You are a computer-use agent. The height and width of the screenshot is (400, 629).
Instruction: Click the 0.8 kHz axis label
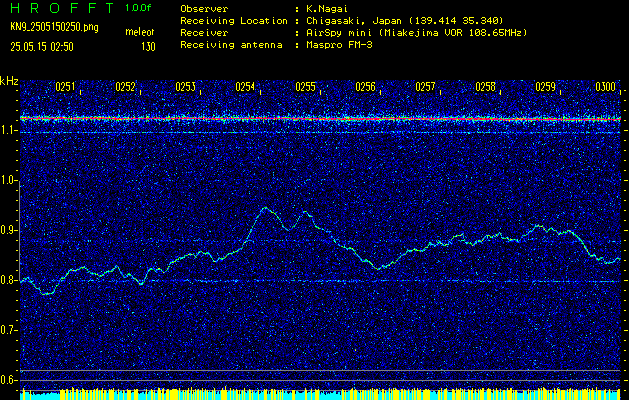click(x=8, y=280)
